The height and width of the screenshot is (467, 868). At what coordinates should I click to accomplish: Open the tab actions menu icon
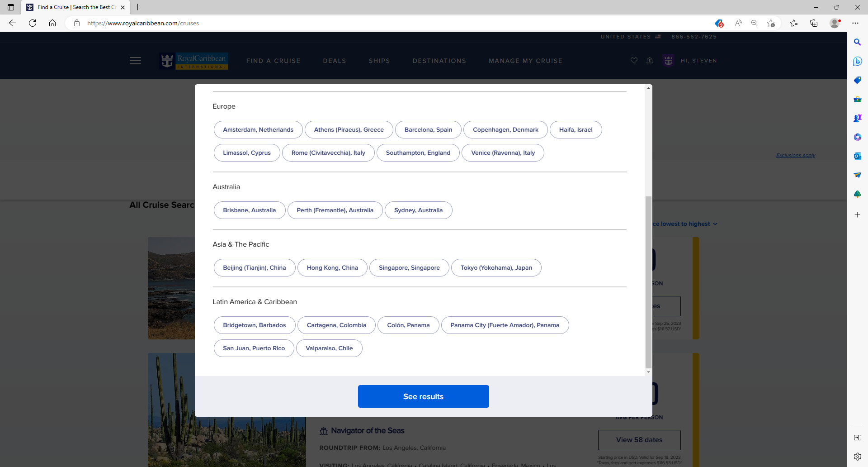click(11, 7)
